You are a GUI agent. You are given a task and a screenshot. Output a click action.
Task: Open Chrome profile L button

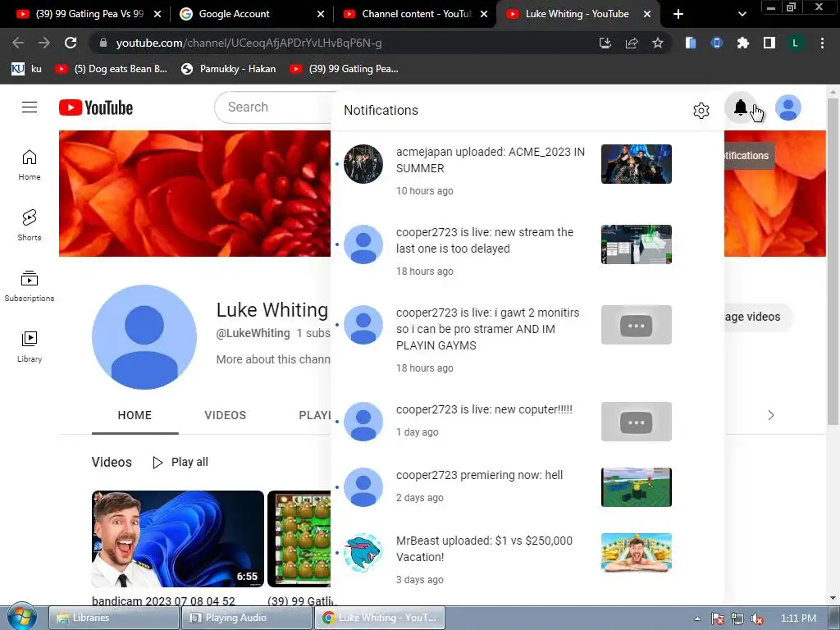[796, 43]
